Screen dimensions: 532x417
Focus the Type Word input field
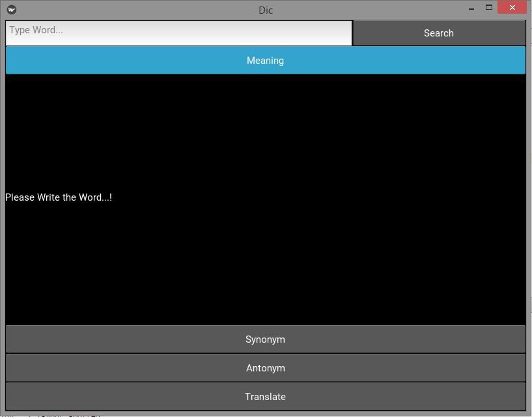[x=179, y=33]
